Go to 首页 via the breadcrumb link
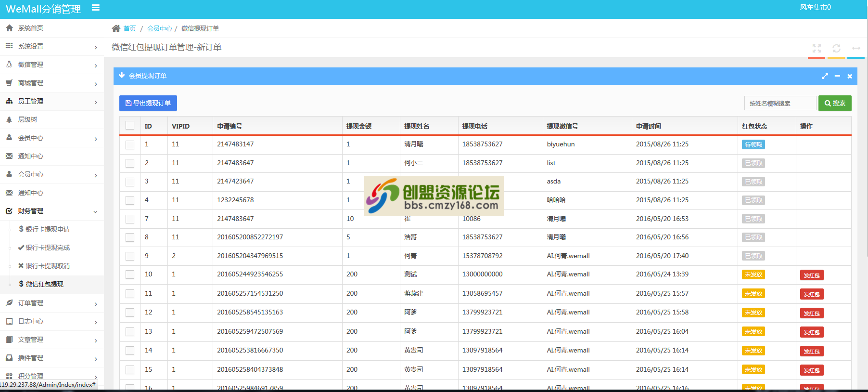 [x=129, y=28]
